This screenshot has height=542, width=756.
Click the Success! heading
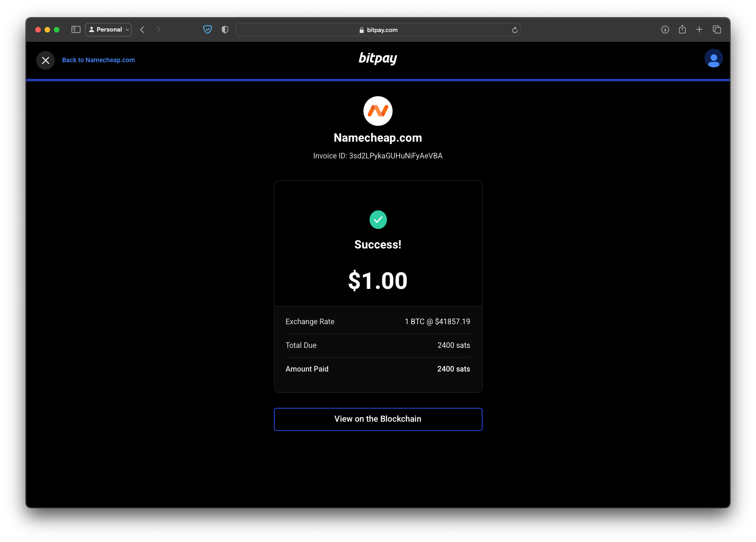pos(378,245)
